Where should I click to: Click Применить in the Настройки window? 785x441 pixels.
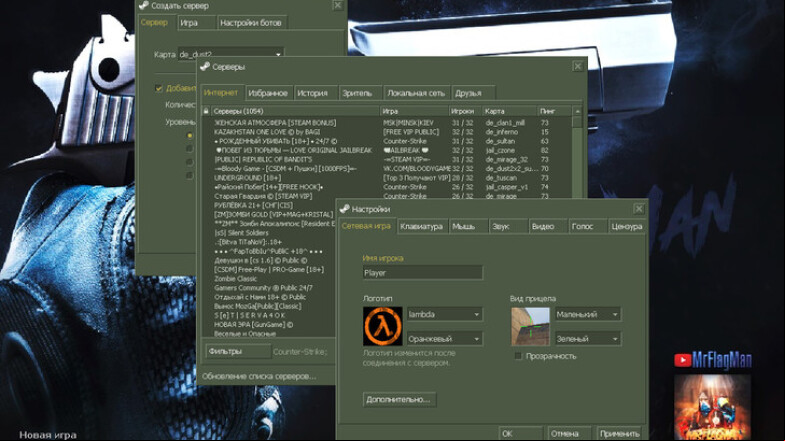click(x=620, y=433)
